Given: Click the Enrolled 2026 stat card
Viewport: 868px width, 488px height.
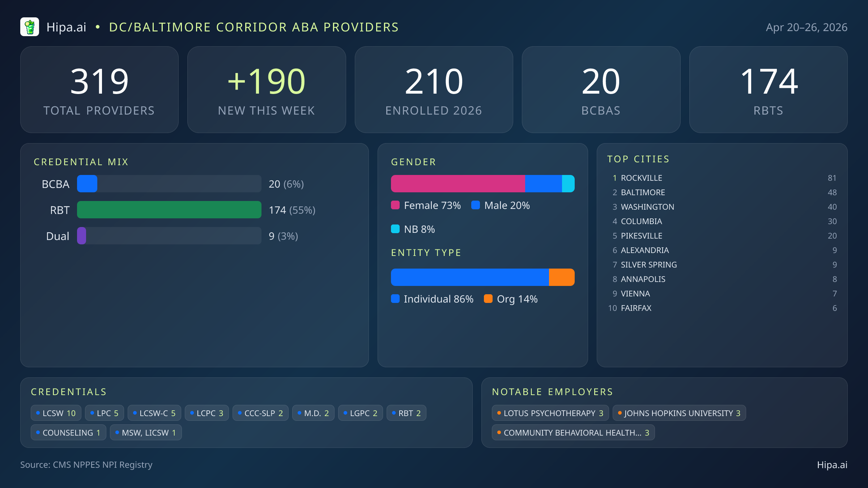Looking at the screenshot, I should pos(434,90).
